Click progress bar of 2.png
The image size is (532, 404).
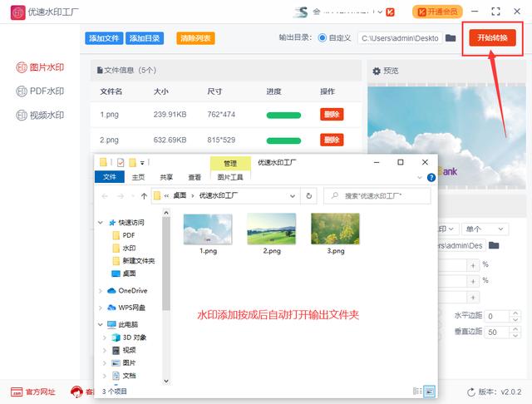283,140
